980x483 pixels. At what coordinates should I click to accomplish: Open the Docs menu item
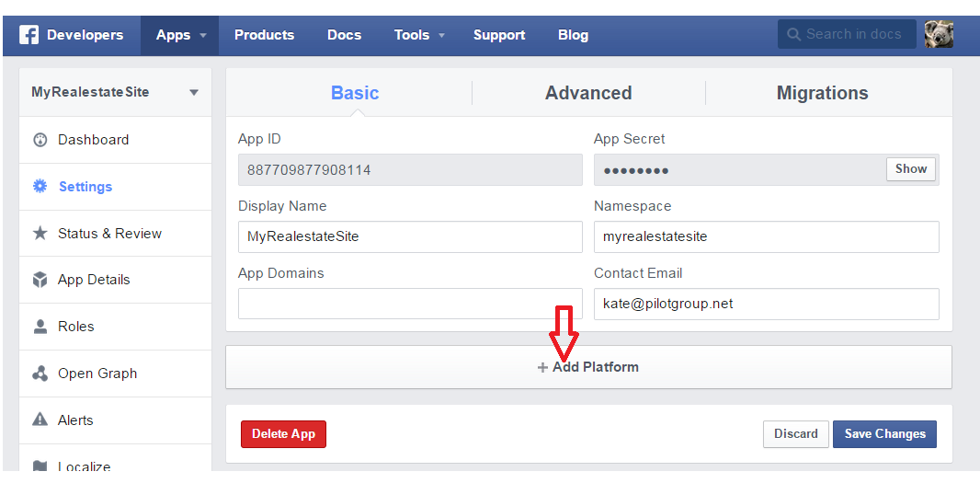[345, 35]
